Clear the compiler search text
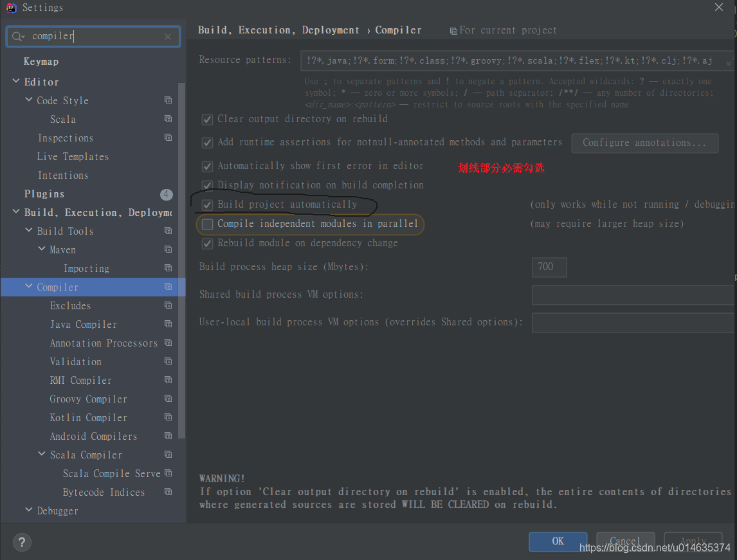 168,37
